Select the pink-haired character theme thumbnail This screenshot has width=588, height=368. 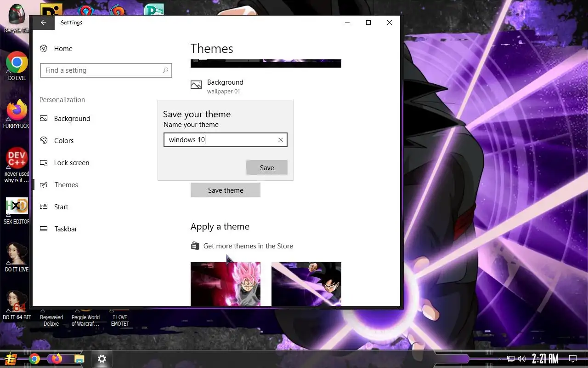pyautogui.click(x=226, y=284)
